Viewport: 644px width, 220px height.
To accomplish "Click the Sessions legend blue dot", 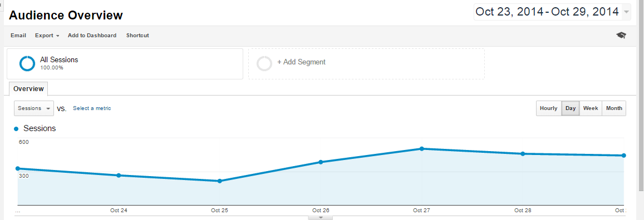I will 17,129.
